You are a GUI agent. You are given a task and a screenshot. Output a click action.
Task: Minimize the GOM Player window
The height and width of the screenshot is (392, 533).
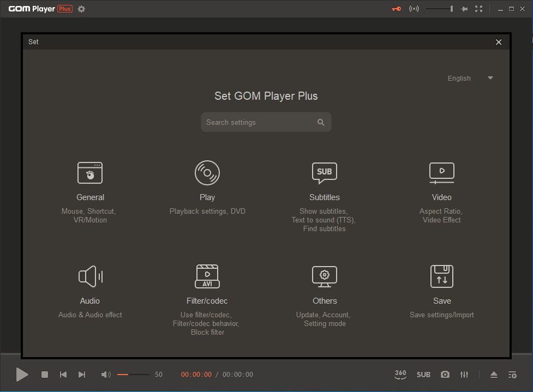(x=500, y=9)
